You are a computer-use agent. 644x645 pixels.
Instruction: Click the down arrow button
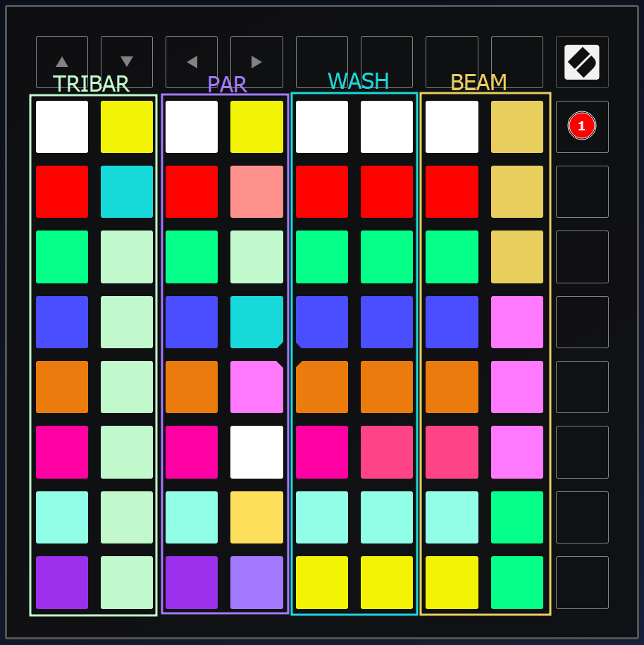127,62
